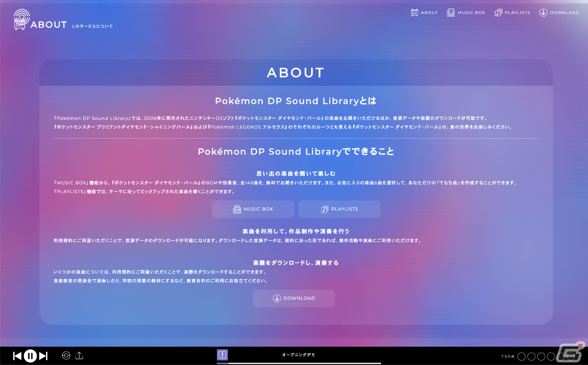Screen dimensions: 588x365
Task: Click the MUSIC BOX button under the description
Action: (253, 209)
